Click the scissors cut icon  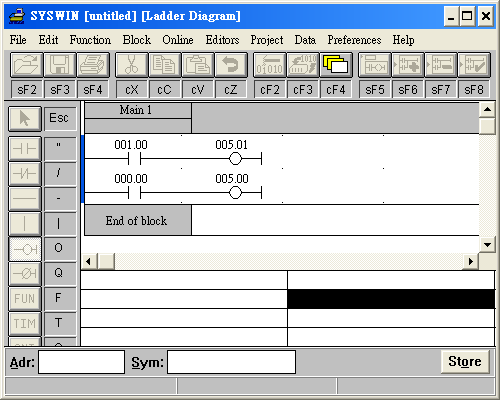point(132,65)
